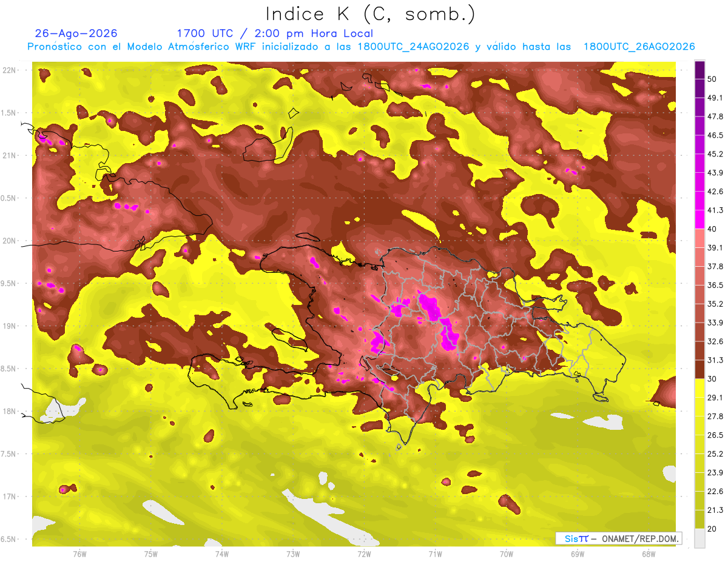This screenshot has width=728, height=562.
Task: Pick the magenta swatch between 40 and 41.3
Action: 699,219
